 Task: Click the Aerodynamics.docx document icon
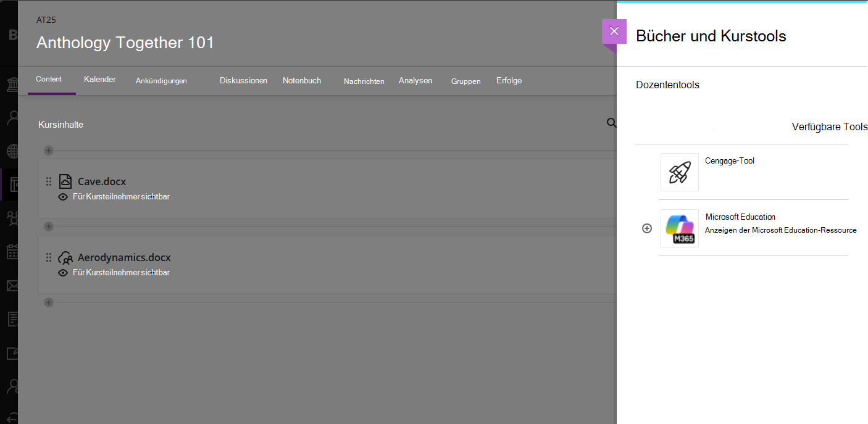pos(65,257)
